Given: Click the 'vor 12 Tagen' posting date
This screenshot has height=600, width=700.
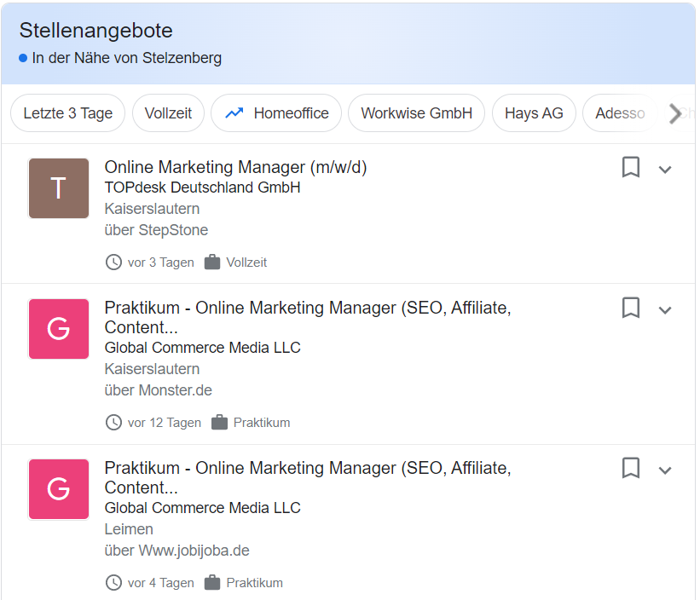Looking at the screenshot, I should [x=165, y=423].
